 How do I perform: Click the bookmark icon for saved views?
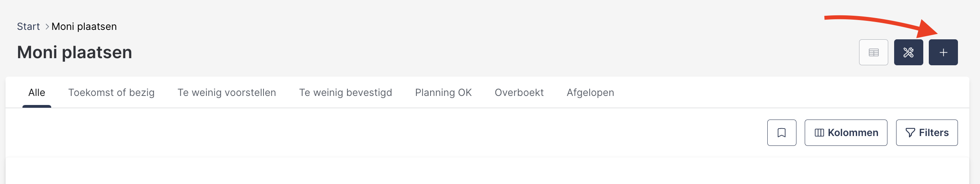[x=781, y=132]
